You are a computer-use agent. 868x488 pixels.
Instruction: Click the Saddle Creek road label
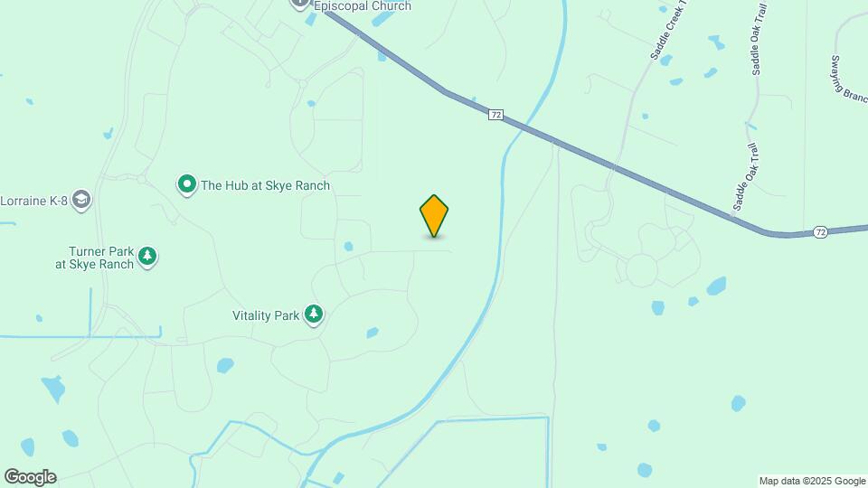click(669, 31)
